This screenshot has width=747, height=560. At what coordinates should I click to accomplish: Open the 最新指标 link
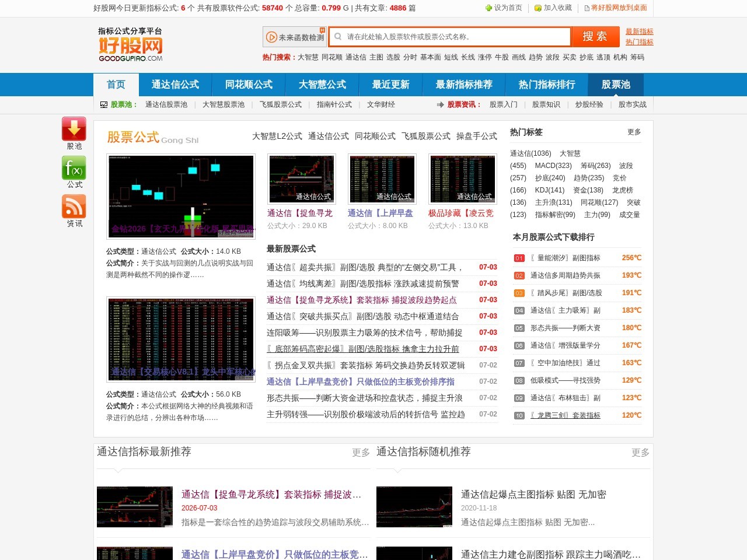tap(640, 32)
